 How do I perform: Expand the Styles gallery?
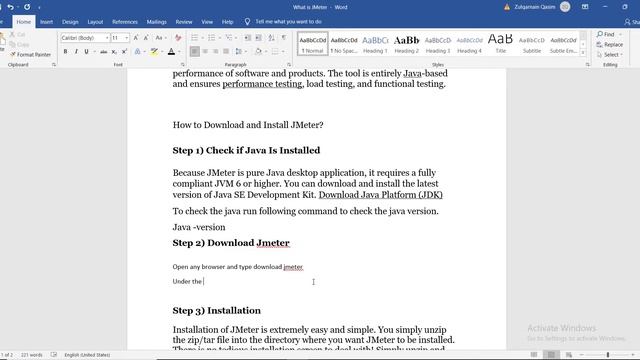tap(583, 53)
